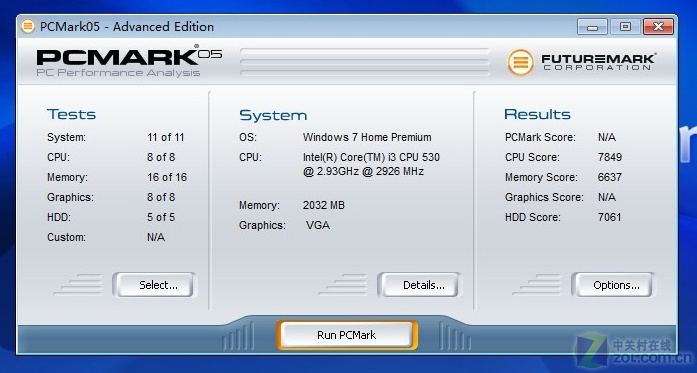Click the 'Graphics Score:' label
This screenshot has width=697, height=373.
pyautogui.click(x=544, y=197)
